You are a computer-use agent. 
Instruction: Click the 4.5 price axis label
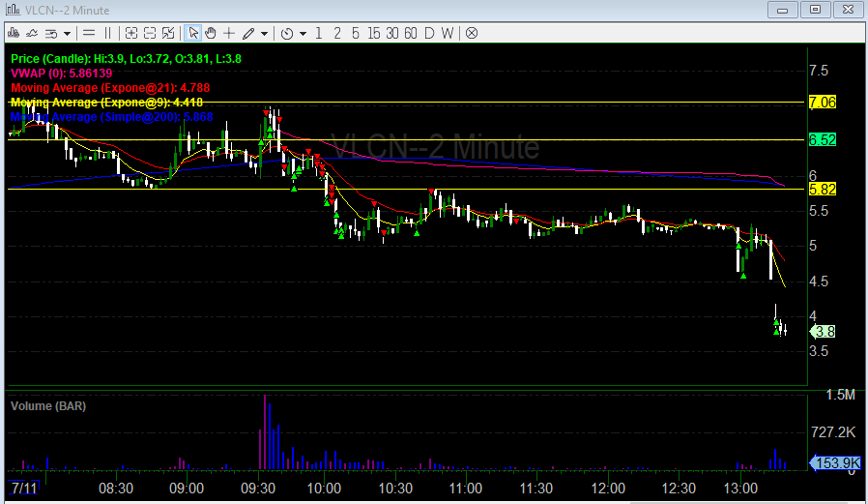[x=819, y=282]
